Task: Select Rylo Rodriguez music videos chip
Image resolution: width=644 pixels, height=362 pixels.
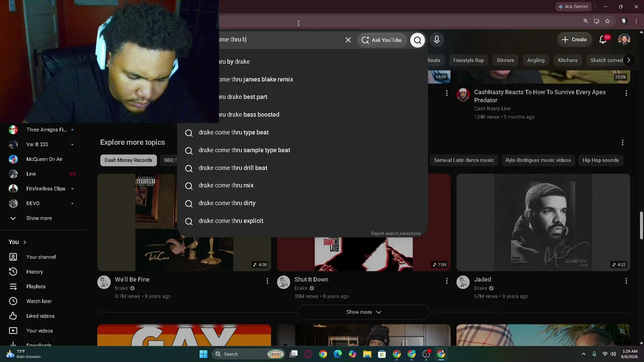Action: point(538,160)
